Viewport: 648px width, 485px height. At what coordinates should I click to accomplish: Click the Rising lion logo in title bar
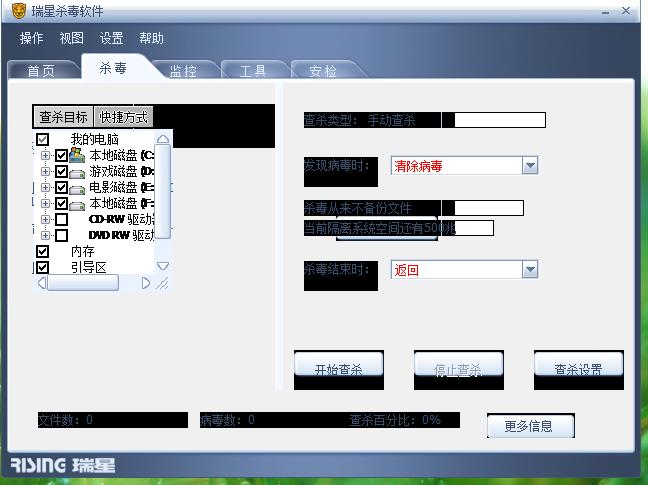click(x=19, y=11)
